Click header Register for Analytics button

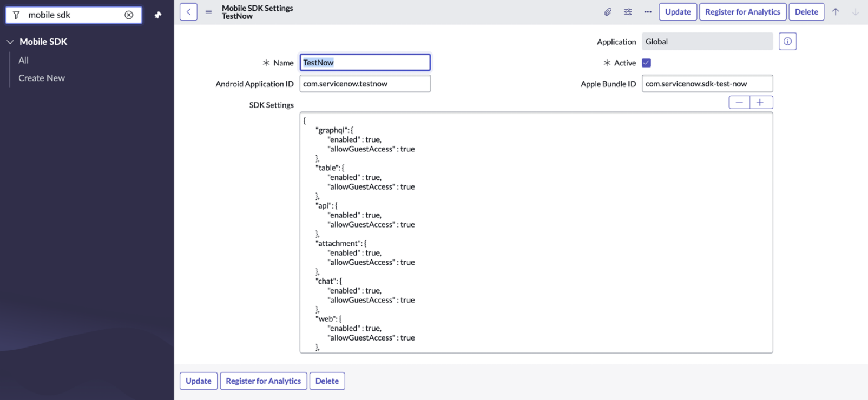pyautogui.click(x=742, y=12)
